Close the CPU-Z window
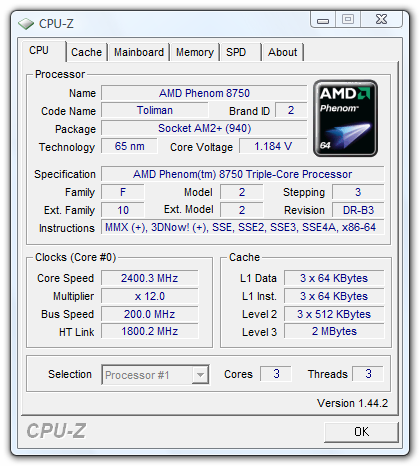This screenshot has width=420, height=466. click(x=381, y=19)
